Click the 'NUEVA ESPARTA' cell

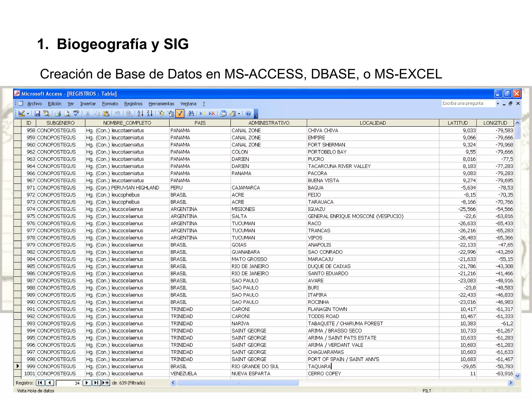coord(269,374)
